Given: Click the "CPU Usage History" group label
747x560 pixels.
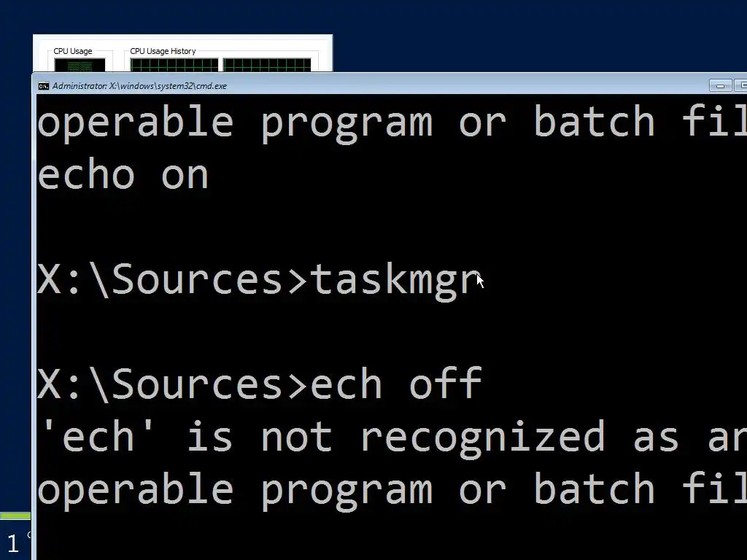Looking at the screenshot, I should coord(163,52).
